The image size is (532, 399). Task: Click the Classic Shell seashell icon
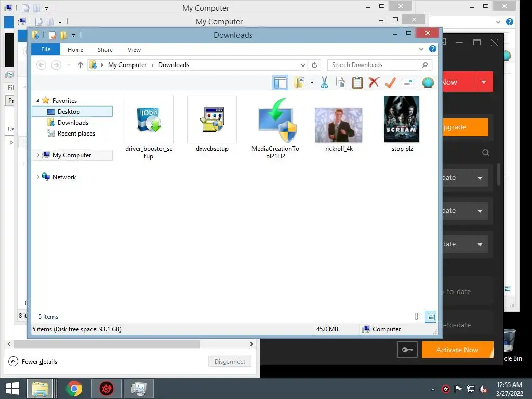pyautogui.click(x=428, y=83)
